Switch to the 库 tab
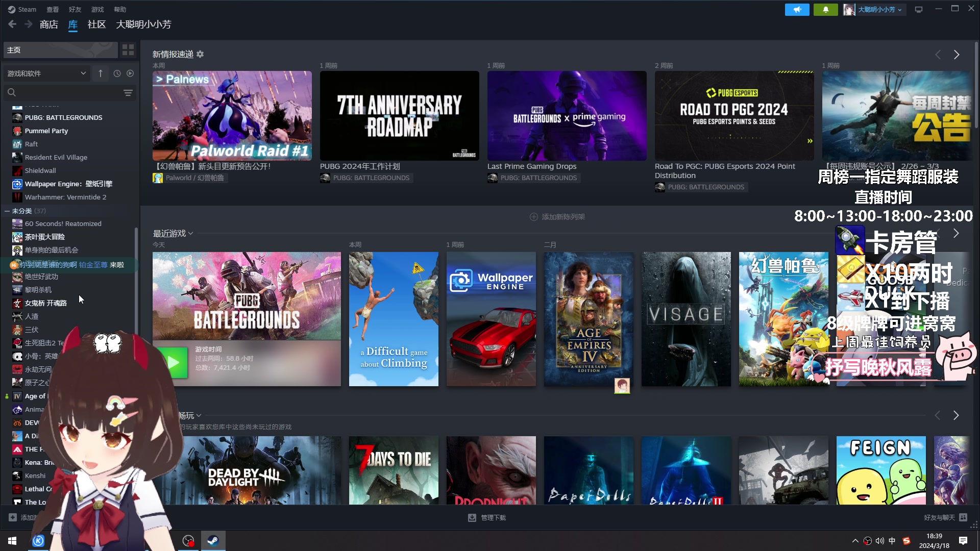 tap(73, 24)
